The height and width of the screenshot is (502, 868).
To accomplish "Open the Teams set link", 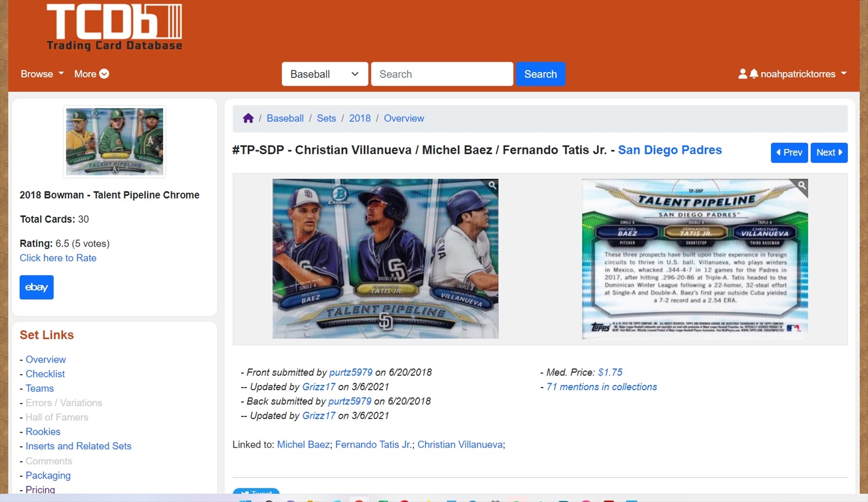I will pyautogui.click(x=40, y=388).
